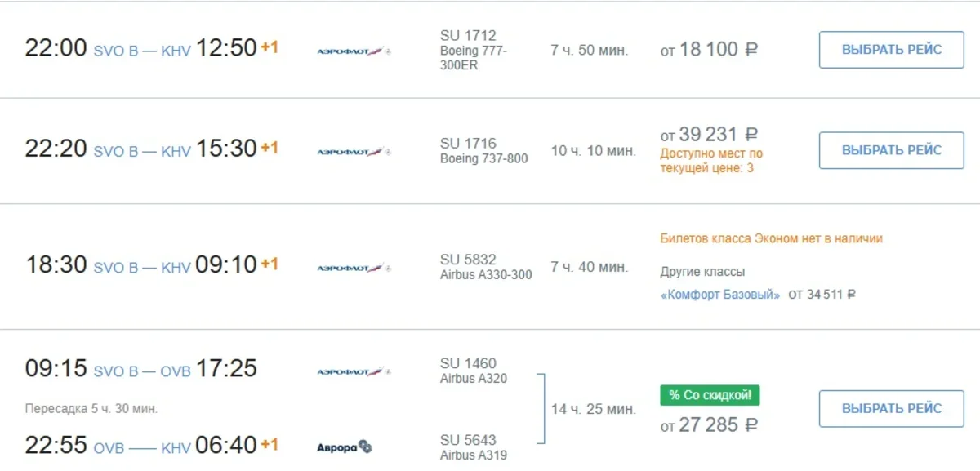Screen dimensions: 980x471
Task: Click +1 day indicator next to 12:50
Action: (269, 47)
